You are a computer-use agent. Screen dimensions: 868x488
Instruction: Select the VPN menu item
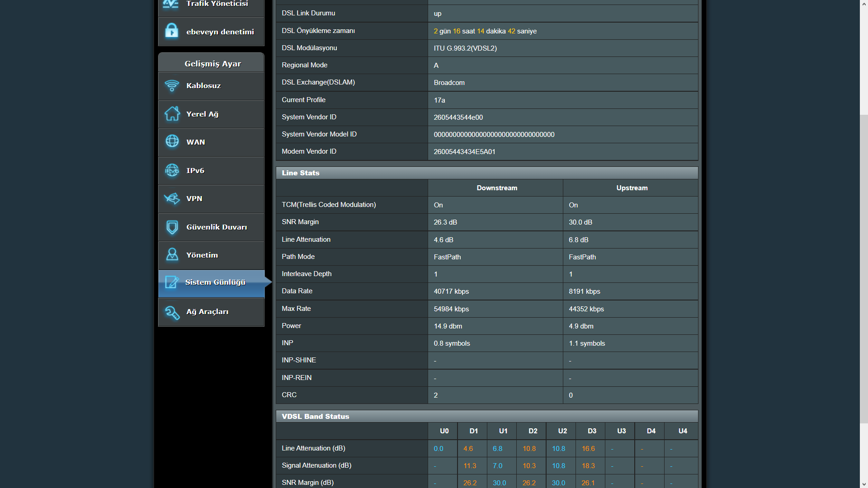click(x=211, y=199)
